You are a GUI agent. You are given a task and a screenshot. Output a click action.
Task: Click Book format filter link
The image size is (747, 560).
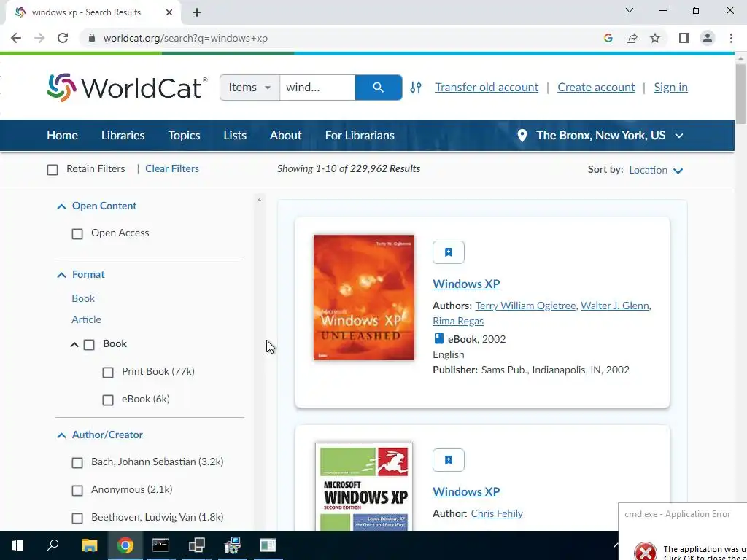coord(83,298)
